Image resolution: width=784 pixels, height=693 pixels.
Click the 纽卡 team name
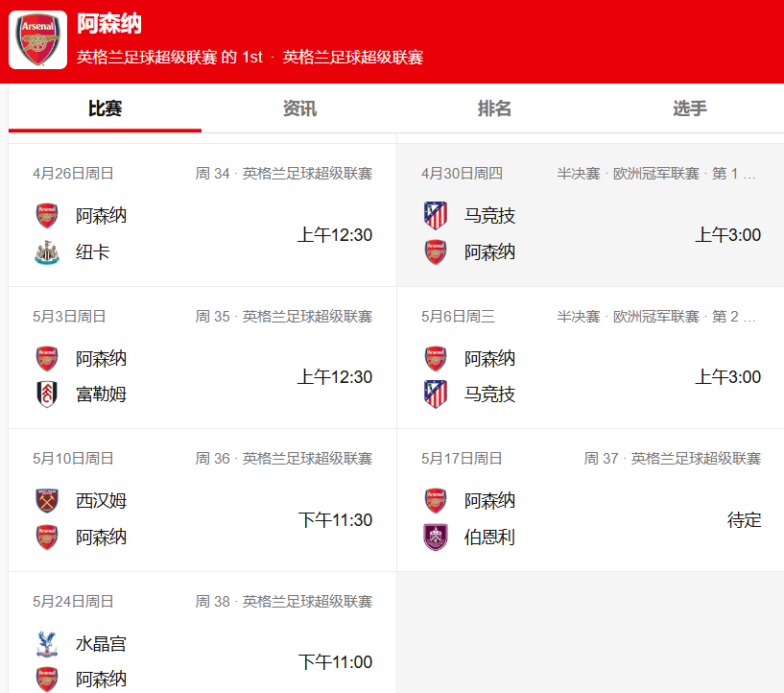coord(93,252)
